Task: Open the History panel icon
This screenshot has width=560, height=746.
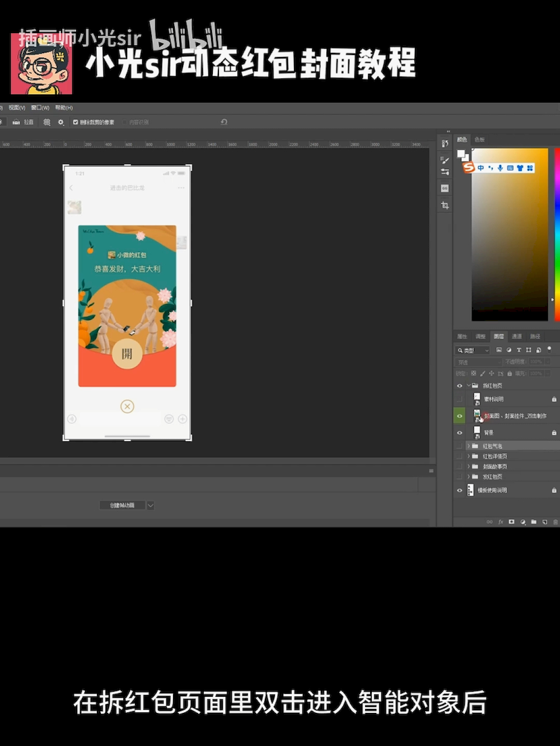Action: tap(445, 143)
